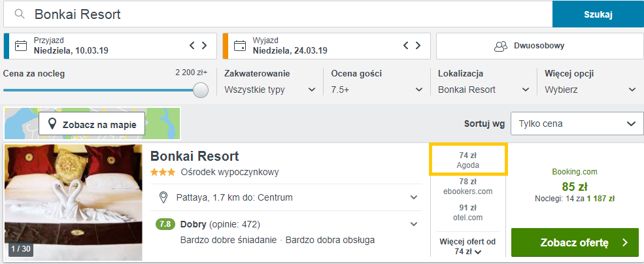Expand Lokalizacja Bonkai Resort dropdown
Screen dimensions: 644x264
pos(484,90)
